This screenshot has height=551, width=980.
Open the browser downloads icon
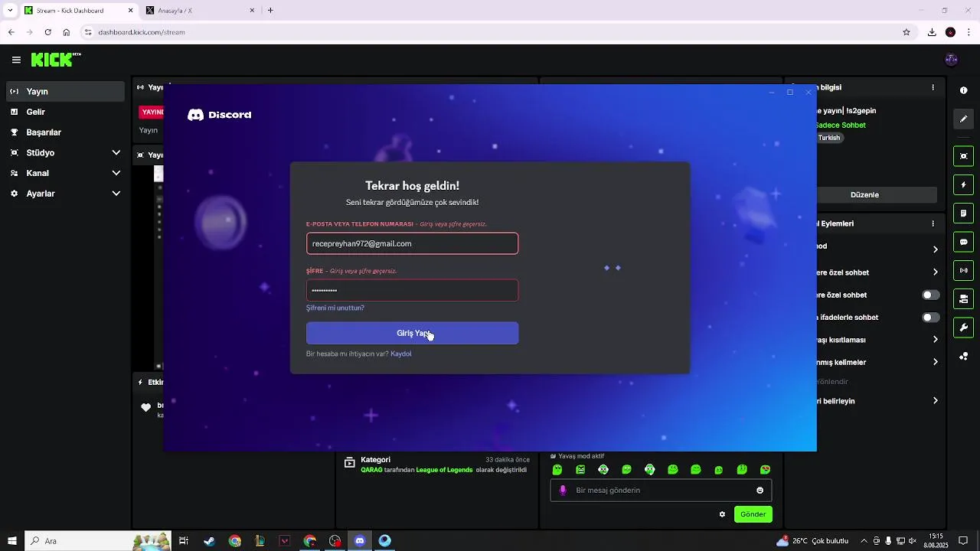pos(932,32)
